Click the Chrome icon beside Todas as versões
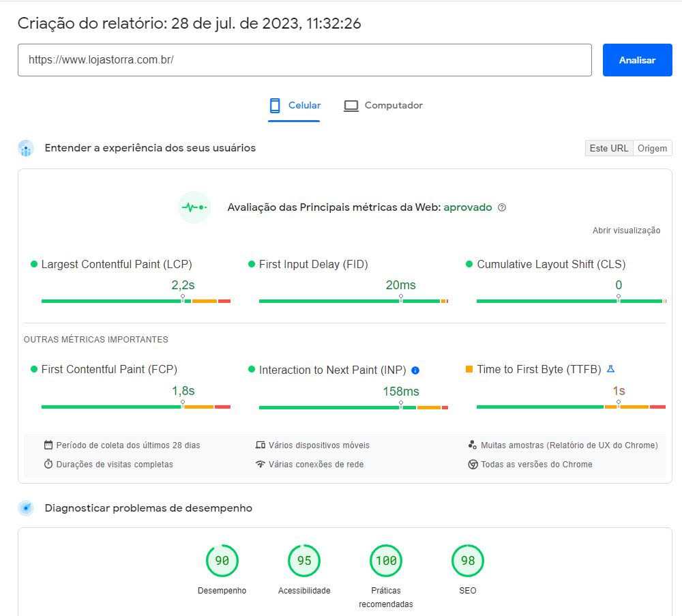The image size is (682, 616). 473,465
